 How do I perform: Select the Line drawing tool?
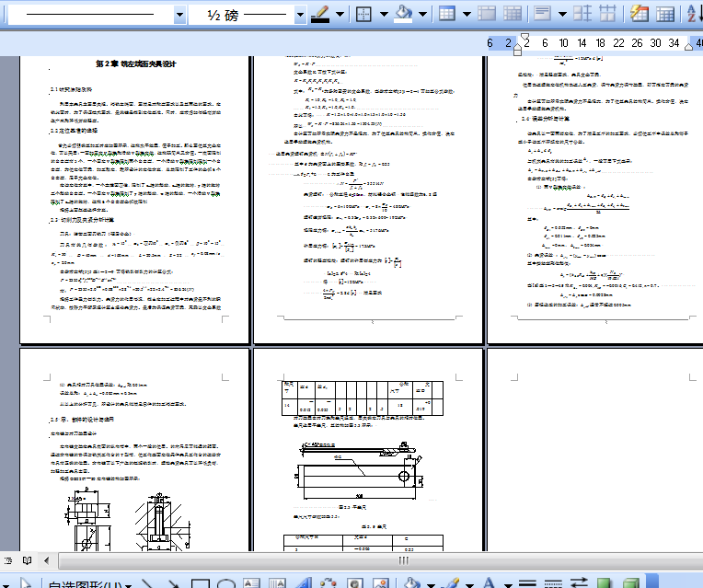(x=146, y=583)
